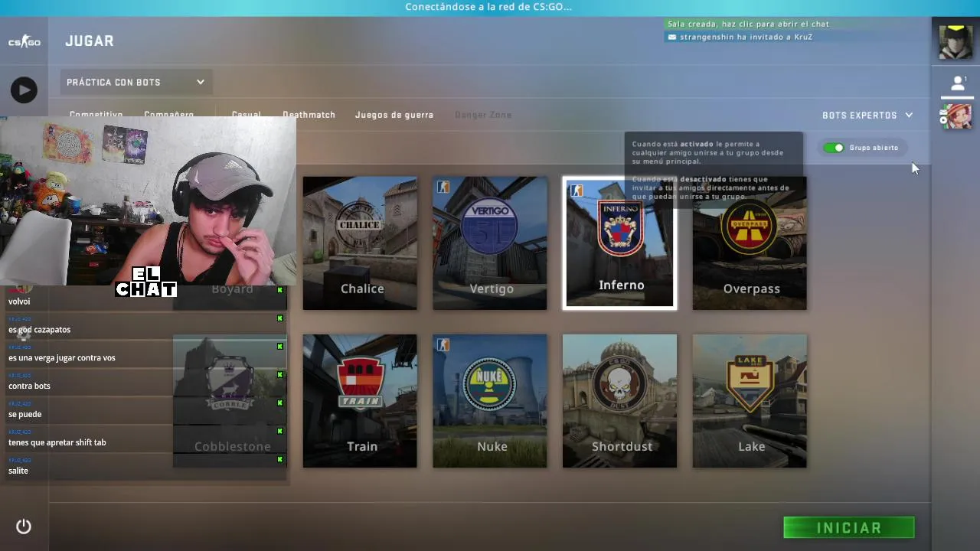Click the power quit icon
The width and height of the screenshot is (980, 551).
(x=24, y=527)
